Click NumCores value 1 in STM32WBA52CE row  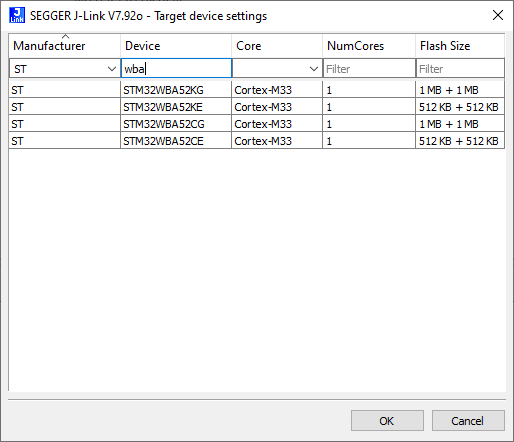pos(369,141)
